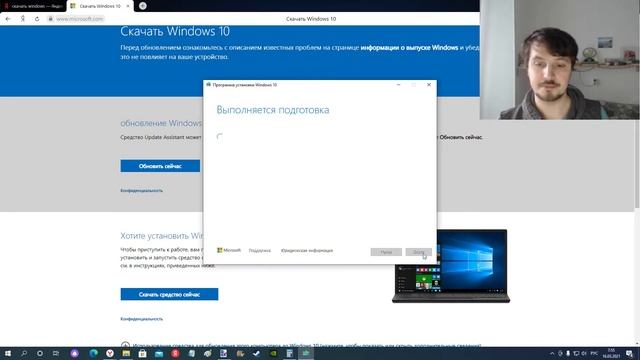Open Cortana circle icon on taskbar
This screenshot has width=640, height=360.
[40, 353]
